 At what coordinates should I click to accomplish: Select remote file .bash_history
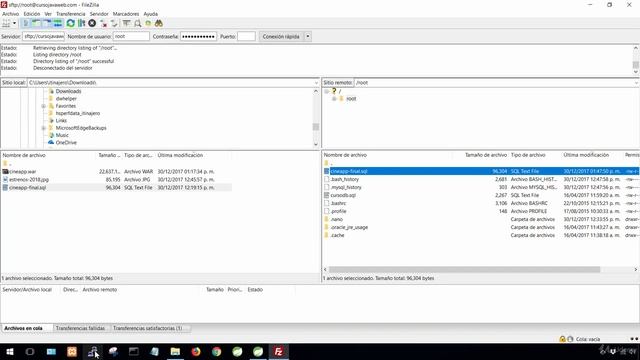click(345, 180)
